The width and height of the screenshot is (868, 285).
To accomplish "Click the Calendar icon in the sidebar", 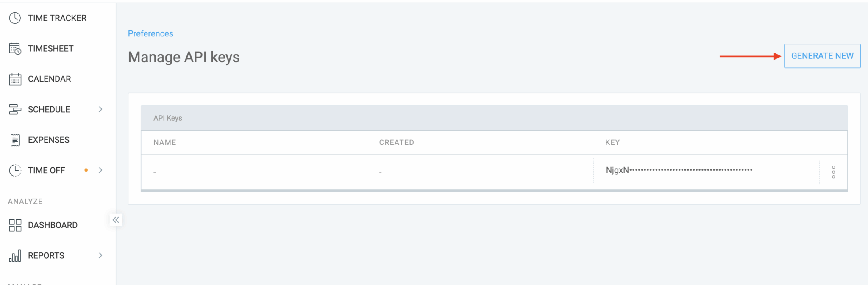I will coord(15,79).
